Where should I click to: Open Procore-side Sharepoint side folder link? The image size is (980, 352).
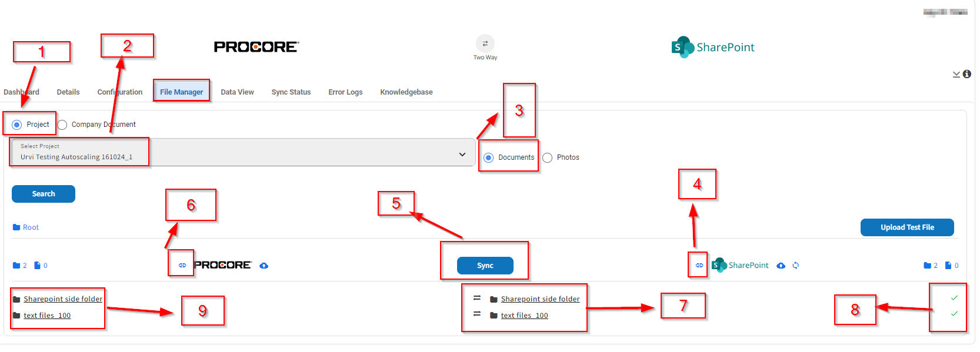pyautogui.click(x=63, y=299)
